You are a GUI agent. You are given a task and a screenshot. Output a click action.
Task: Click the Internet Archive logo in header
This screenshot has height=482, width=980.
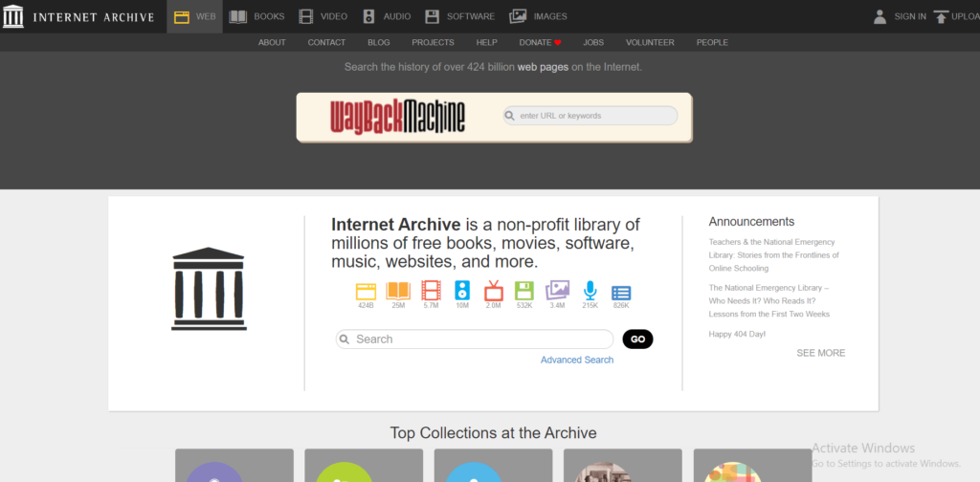coord(78,17)
